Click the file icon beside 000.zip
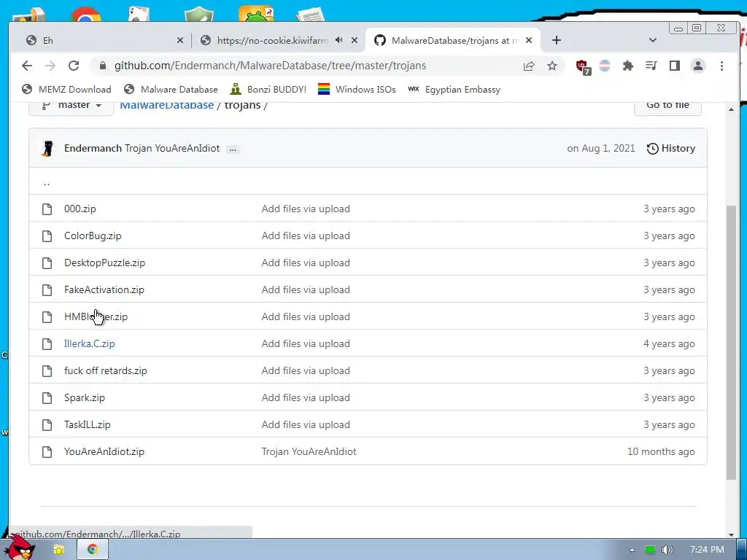The image size is (747, 560). (47, 209)
